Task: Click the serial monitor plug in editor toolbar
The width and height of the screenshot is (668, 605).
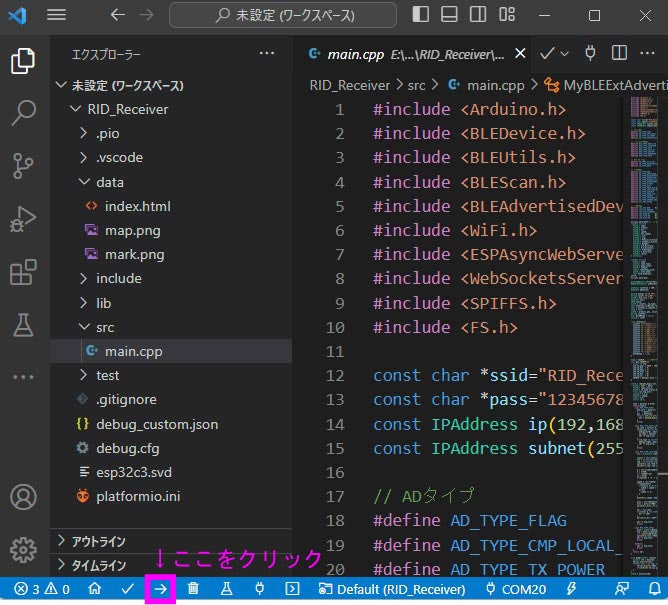Action: pos(590,54)
